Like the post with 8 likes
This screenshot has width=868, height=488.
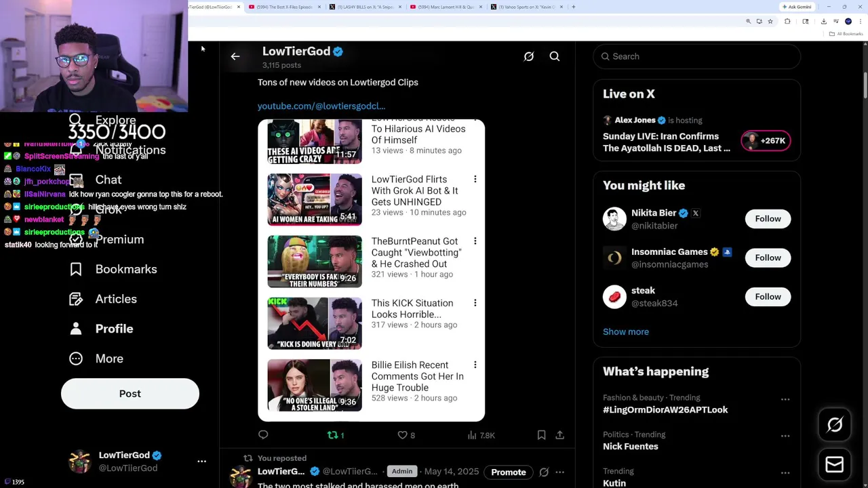(x=406, y=435)
